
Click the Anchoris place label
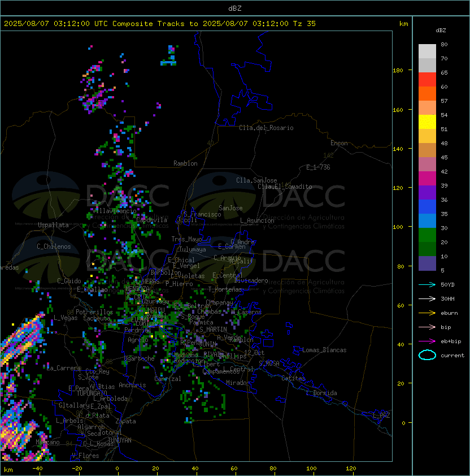click(x=132, y=385)
